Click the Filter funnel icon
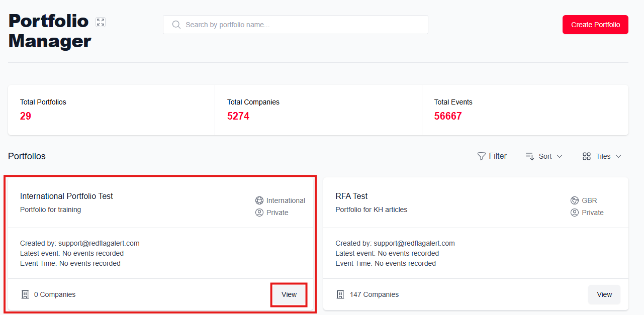Image resolution: width=644 pixels, height=315 pixels. pyautogui.click(x=481, y=156)
